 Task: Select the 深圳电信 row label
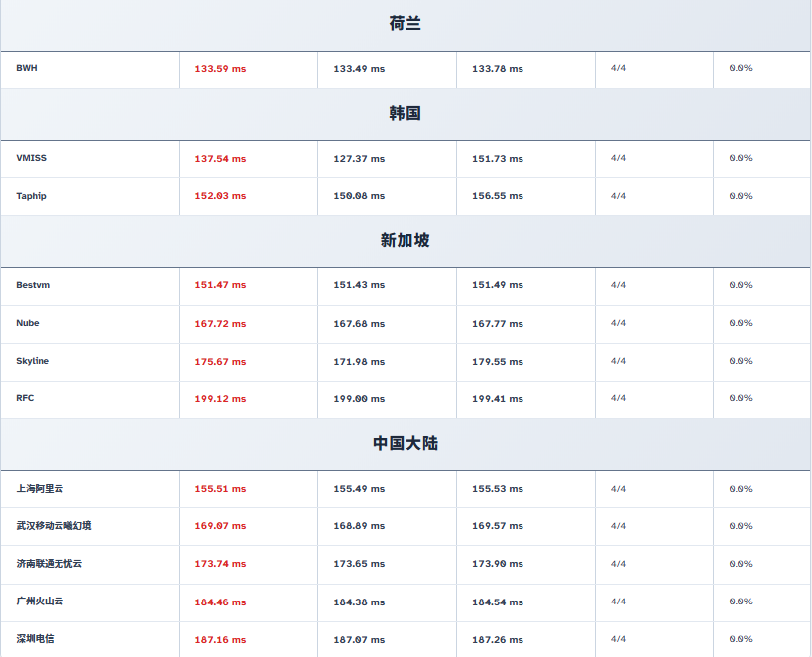pyautogui.click(x=35, y=639)
